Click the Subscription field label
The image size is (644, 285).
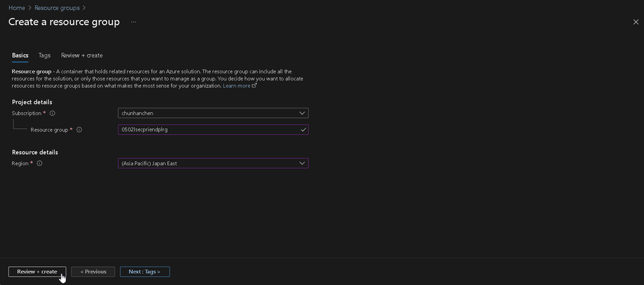[x=26, y=113]
